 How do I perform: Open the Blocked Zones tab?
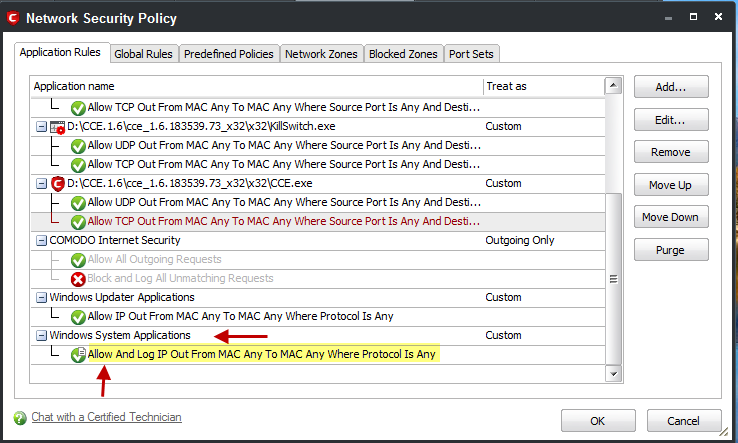click(403, 54)
